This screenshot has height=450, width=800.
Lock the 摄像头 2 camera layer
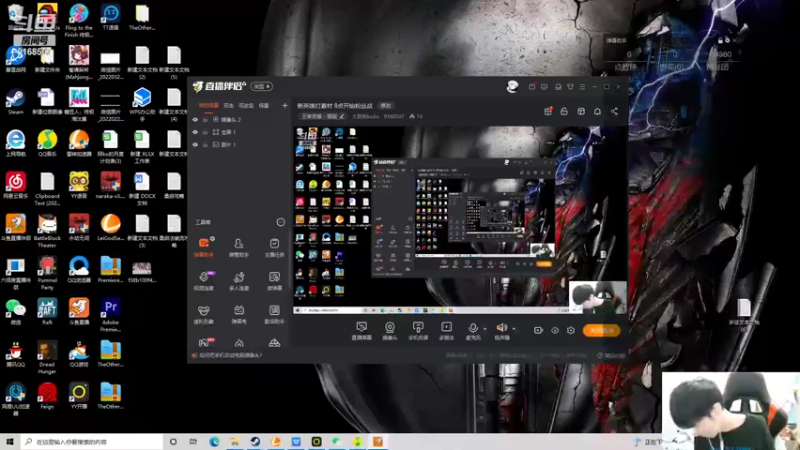(205, 119)
